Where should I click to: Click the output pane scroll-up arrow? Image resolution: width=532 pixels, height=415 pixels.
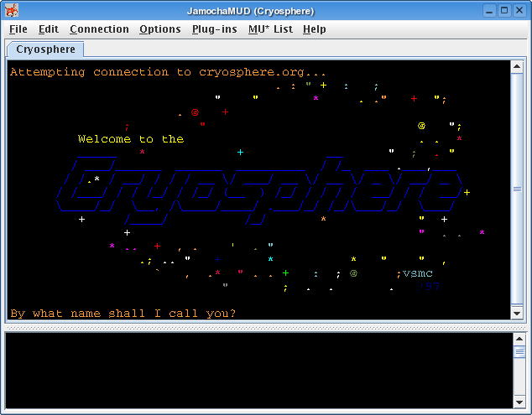[518, 68]
